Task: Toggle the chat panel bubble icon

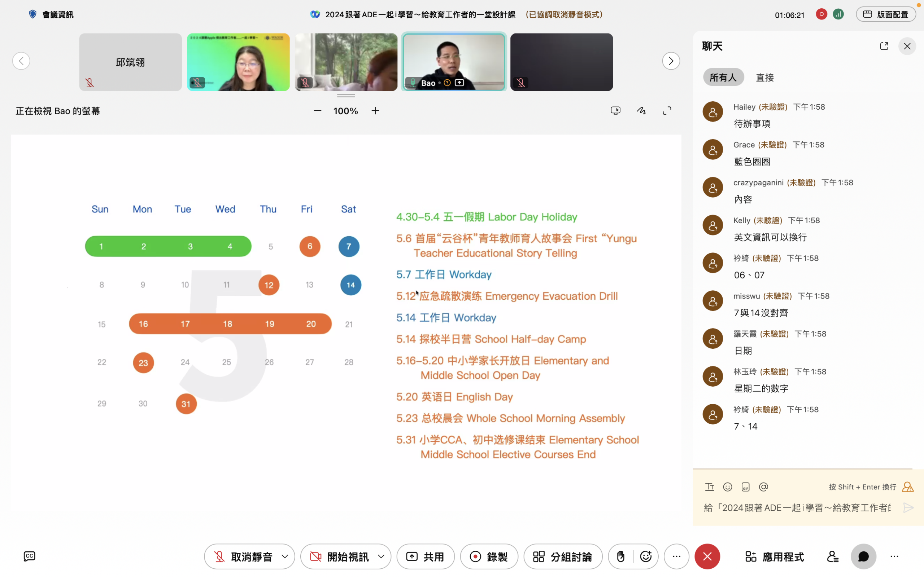Action: point(863,556)
